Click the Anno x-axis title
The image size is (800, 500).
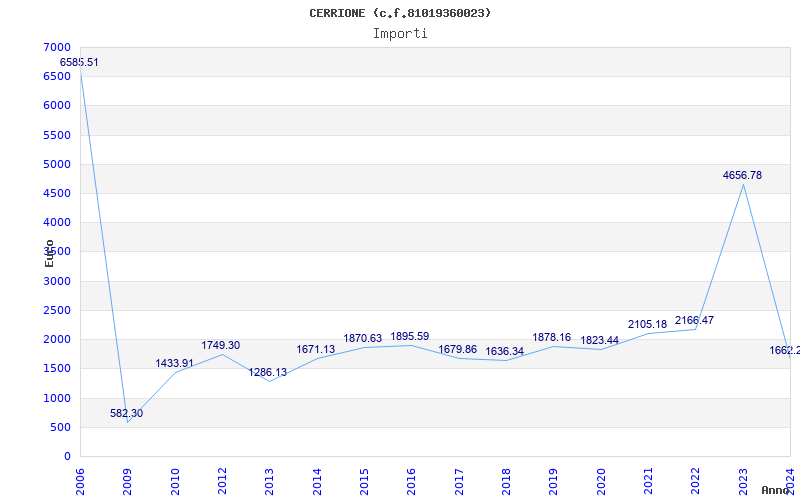coord(775,490)
